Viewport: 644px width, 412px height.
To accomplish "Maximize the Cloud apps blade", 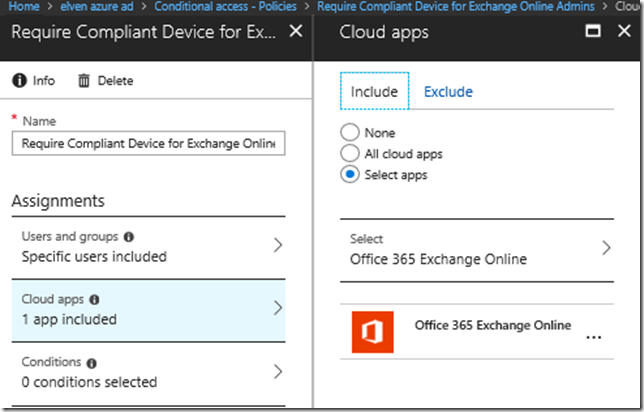I will point(593,31).
